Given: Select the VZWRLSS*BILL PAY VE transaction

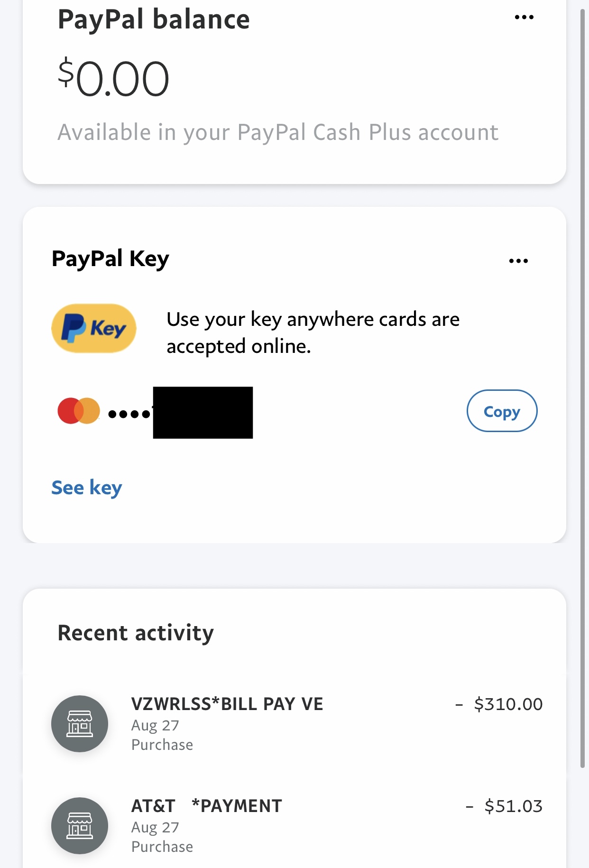Looking at the screenshot, I should tap(228, 704).
